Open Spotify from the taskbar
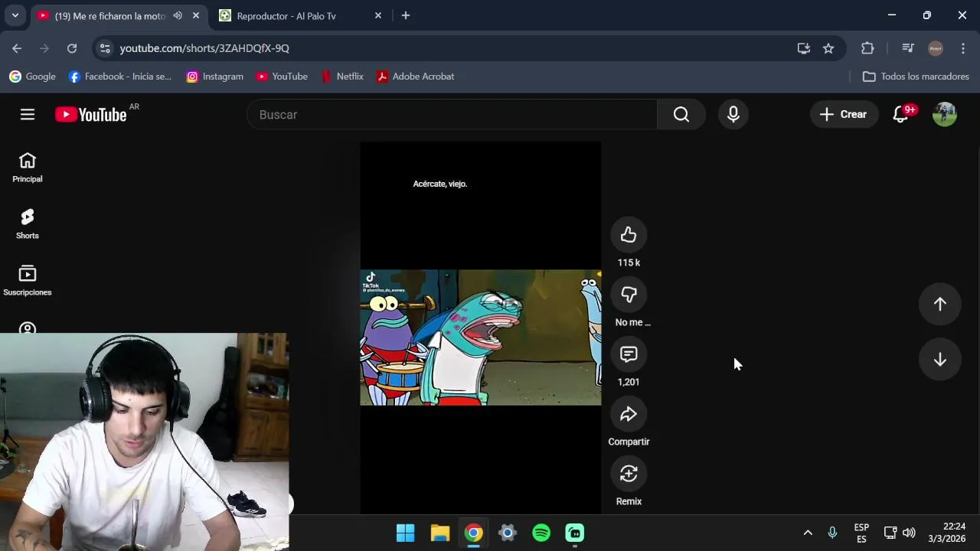Screen dimensions: 980x551 point(541,533)
